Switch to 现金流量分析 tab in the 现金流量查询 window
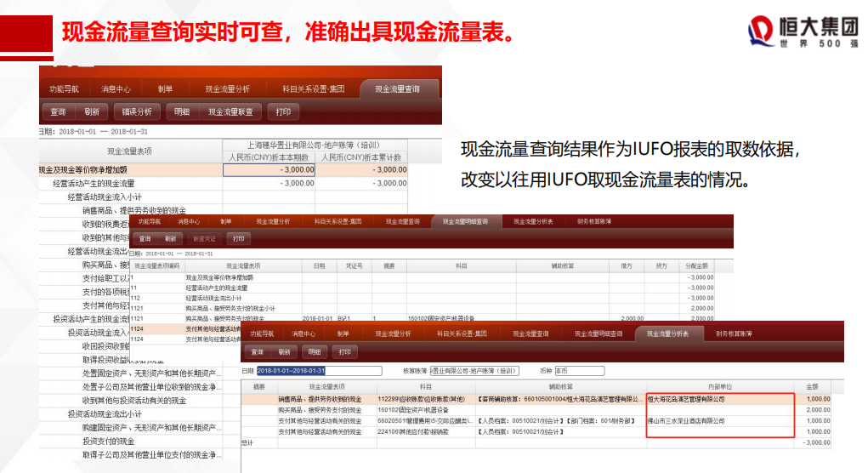This screenshot has width=868, height=473. [x=228, y=88]
